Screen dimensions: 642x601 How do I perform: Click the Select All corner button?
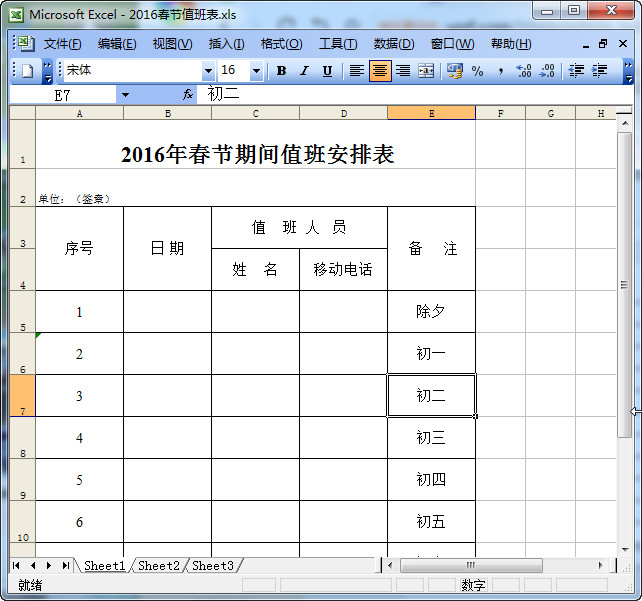(23, 113)
